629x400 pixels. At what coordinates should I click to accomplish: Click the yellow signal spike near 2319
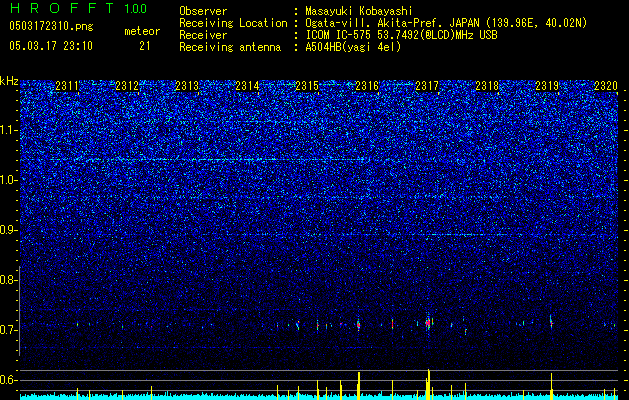pyautogui.click(x=552, y=385)
